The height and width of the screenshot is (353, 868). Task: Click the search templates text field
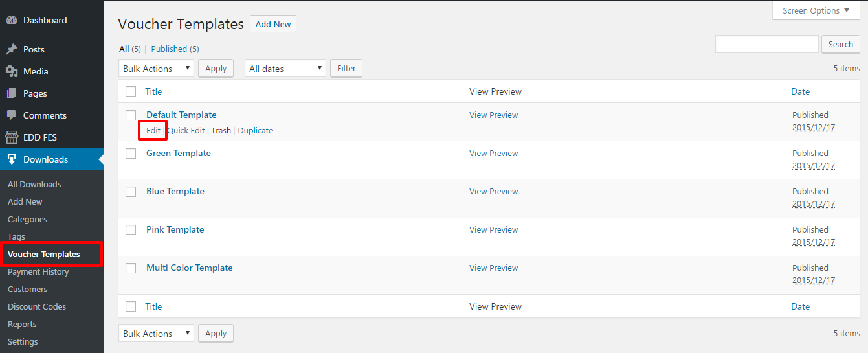pyautogui.click(x=766, y=45)
